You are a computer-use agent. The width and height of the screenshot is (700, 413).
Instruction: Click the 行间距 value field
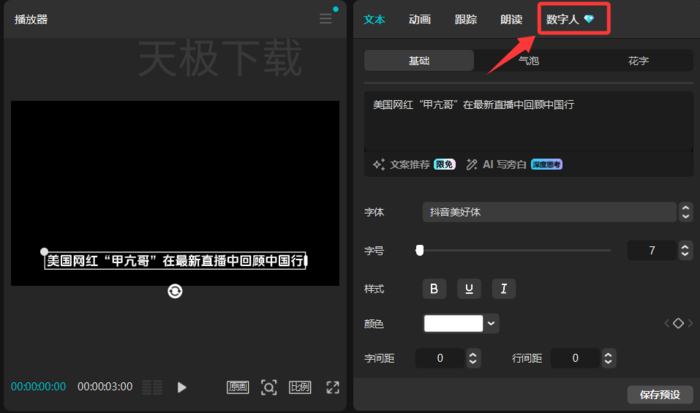(x=575, y=358)
